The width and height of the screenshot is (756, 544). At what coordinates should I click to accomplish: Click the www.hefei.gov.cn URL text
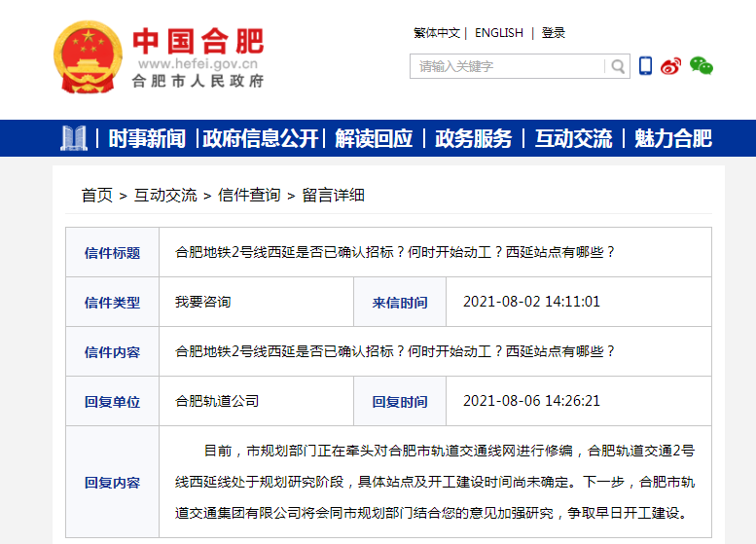[198, 63]
